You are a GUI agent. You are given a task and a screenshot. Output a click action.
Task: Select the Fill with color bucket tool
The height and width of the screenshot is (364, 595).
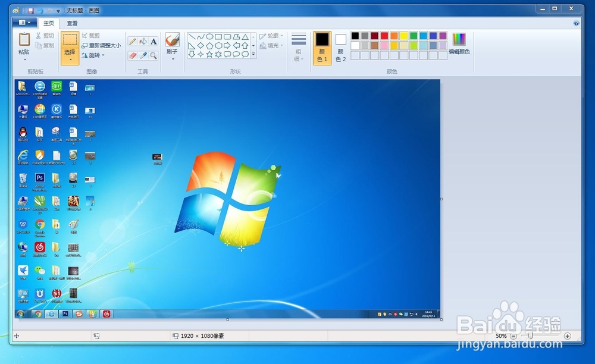143,41
